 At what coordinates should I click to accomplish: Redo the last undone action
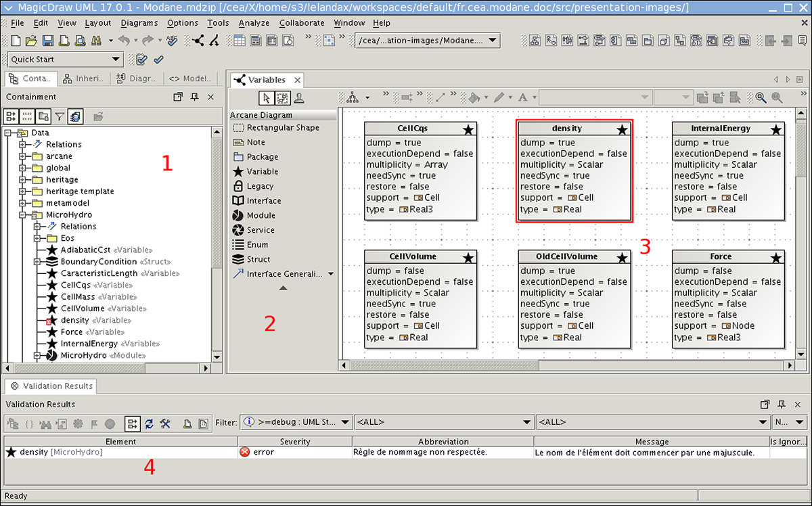coord(147,41)
